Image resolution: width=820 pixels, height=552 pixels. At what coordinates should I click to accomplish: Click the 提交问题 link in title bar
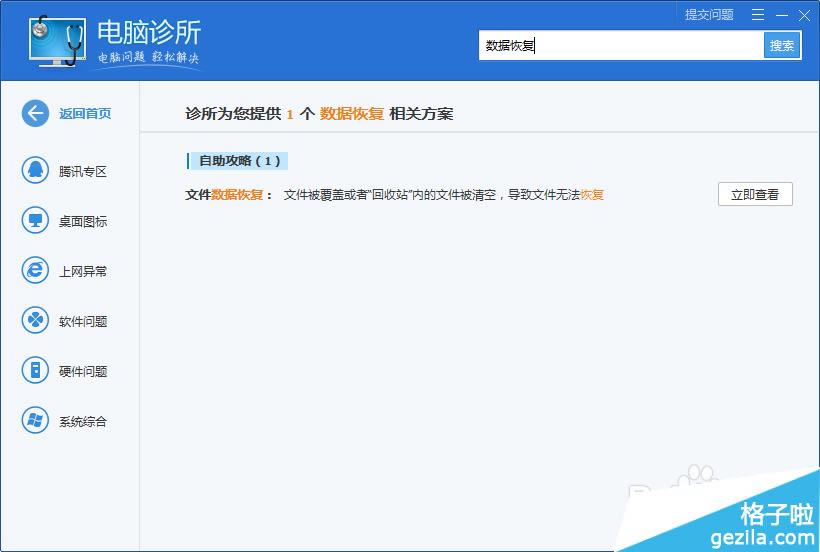coord(709,15)
